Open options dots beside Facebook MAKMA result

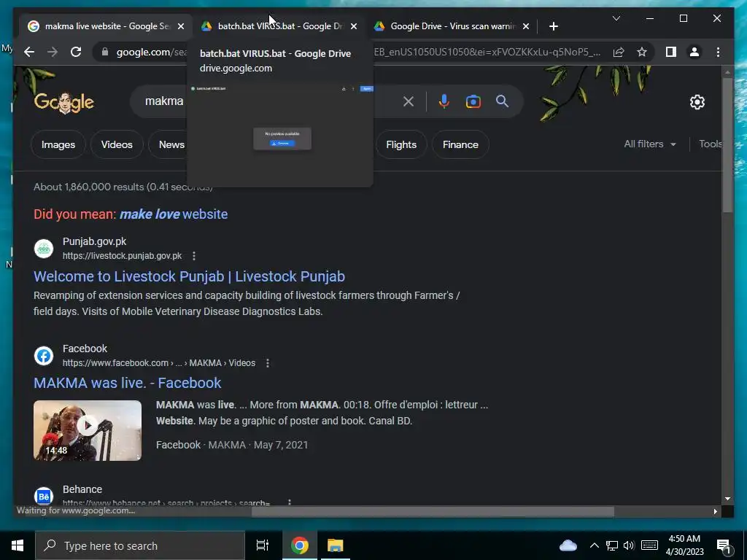click(268, 363)
